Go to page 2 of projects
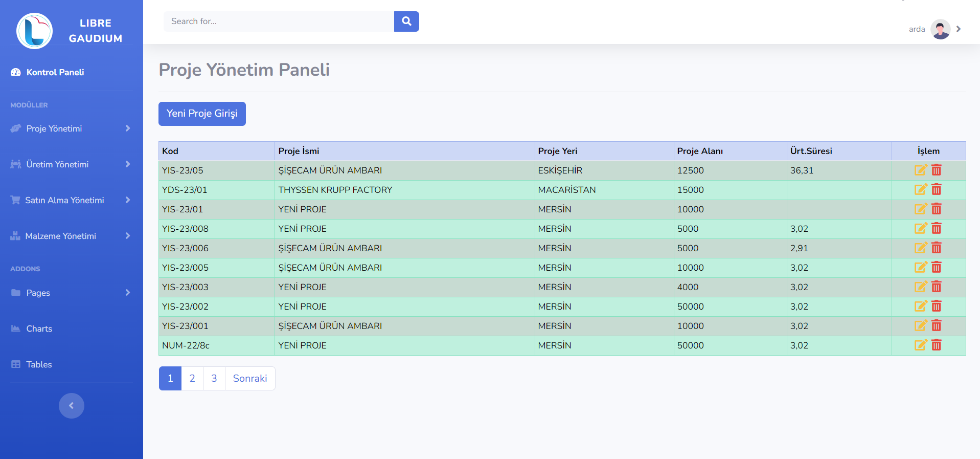Image resolution: width=980 pixels, height=459 pixels. coord(192,378)
